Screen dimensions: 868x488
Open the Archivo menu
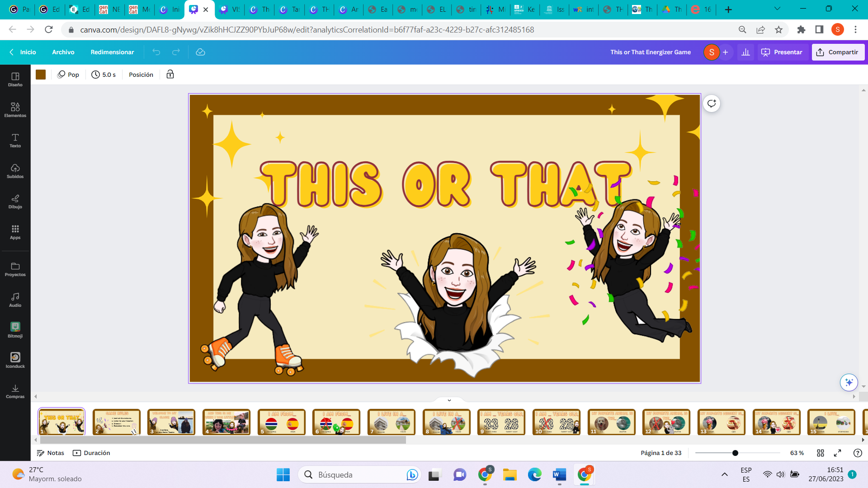tap(63, 52)
